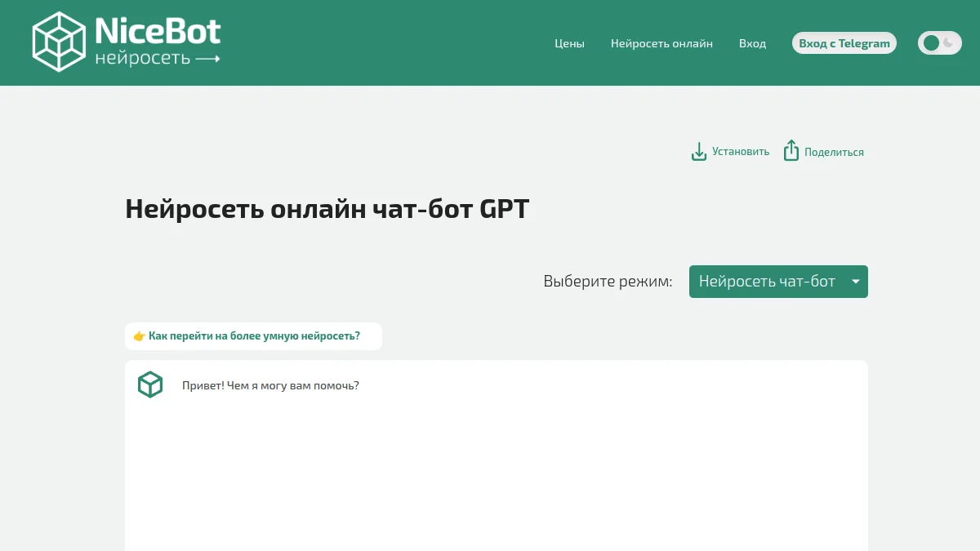Open the Нейросеть онлайн menu item

pyautogui.click(x=661, y=43)
